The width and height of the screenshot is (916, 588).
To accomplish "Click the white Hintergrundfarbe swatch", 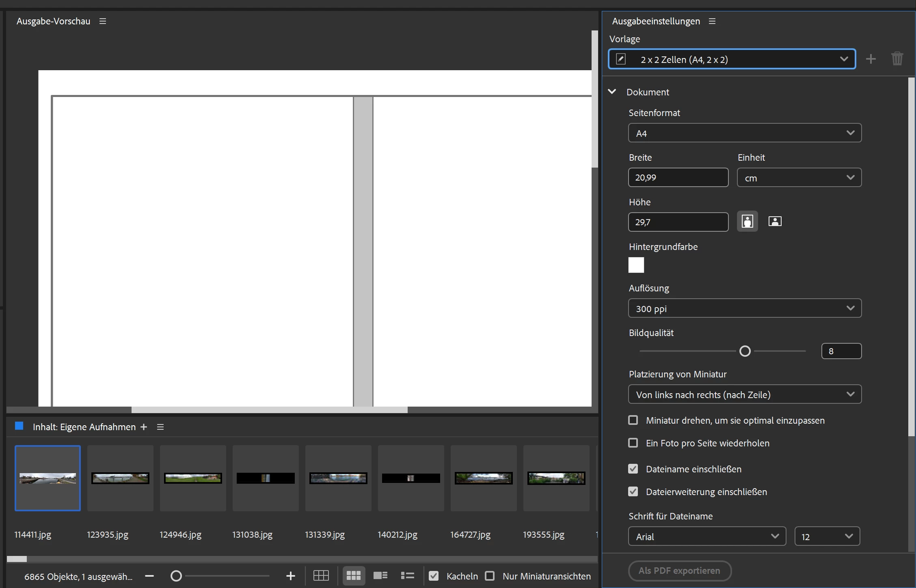I will pyautogui.click(x=636, y=265).
